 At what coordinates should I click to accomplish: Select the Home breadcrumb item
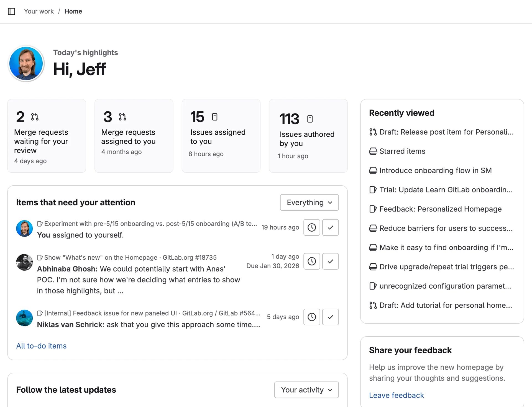[x=73, y=11]
